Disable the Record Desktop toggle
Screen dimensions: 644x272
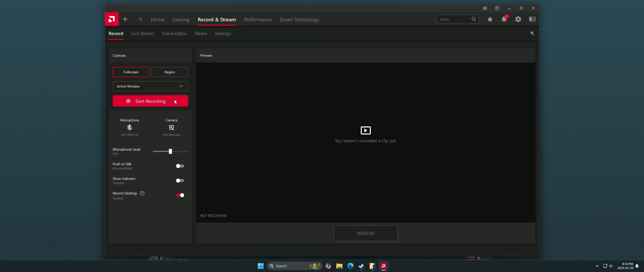(x=180, y=195)
